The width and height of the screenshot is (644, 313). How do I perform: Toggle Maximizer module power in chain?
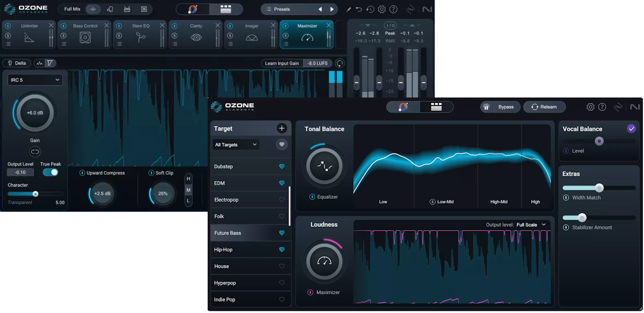(x=285, y=26)
